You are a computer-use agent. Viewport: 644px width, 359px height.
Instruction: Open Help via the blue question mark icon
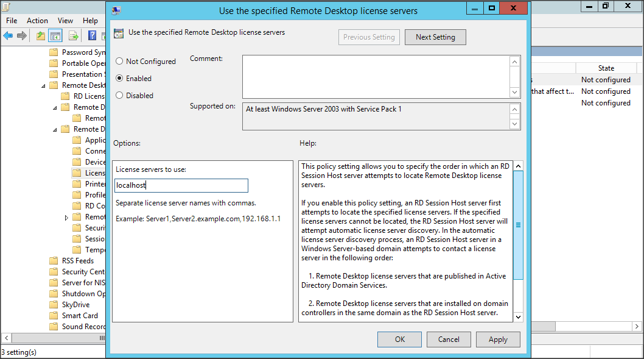pos(93,36)
